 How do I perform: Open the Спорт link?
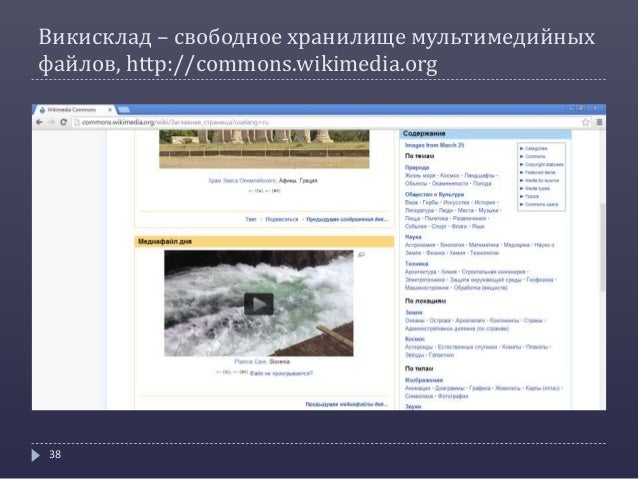pyautogui.click(x=439, y=226)
